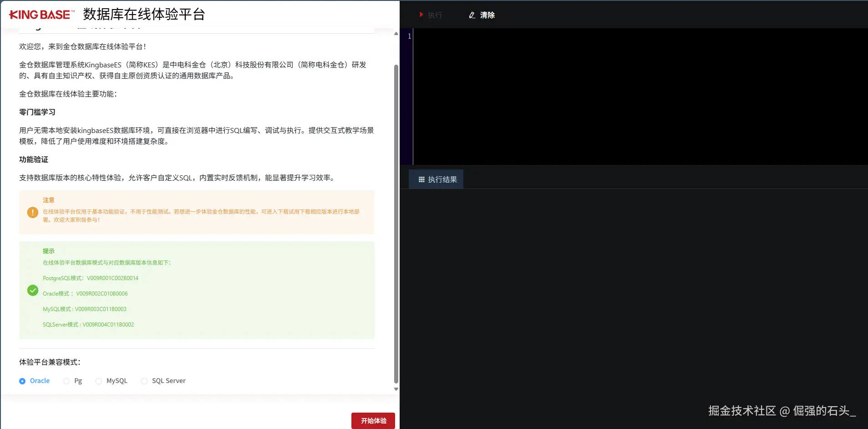Click the 功能验证 heading
This screenshot has width=868, height=429.
point(34,159)
